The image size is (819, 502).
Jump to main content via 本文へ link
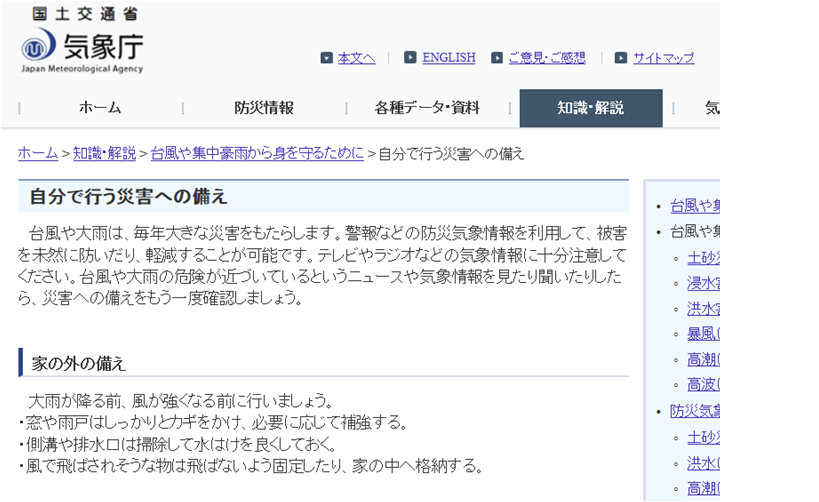(x=356, y=58)
